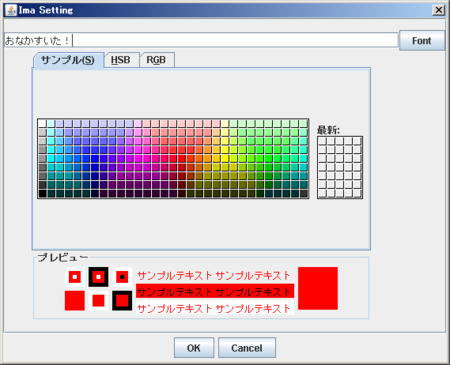Dismiss the dialog with Cancel
Viewport: 450px width, 365px height.
[x=247, y=348]
